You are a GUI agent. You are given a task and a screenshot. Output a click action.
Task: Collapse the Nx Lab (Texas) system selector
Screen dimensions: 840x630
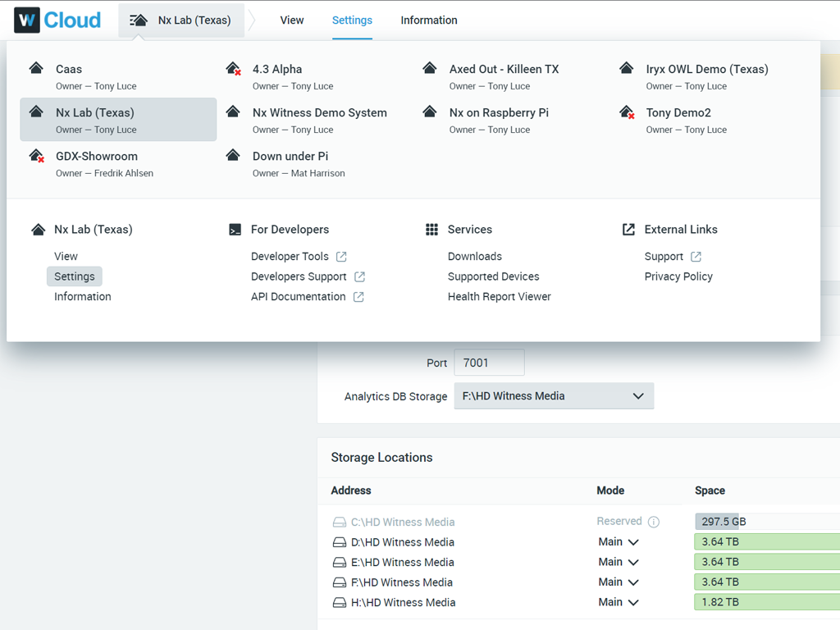(181, 21)
